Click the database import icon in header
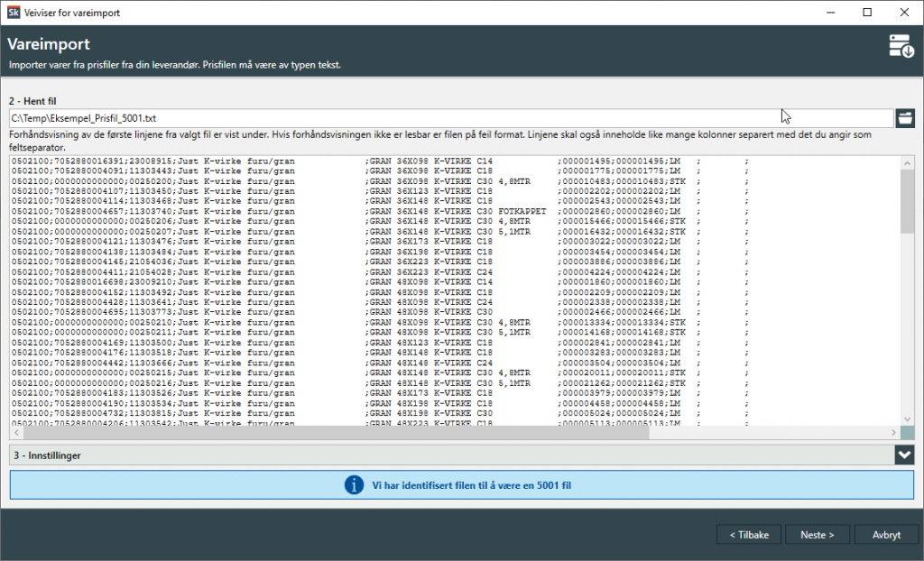 (901, 47)
